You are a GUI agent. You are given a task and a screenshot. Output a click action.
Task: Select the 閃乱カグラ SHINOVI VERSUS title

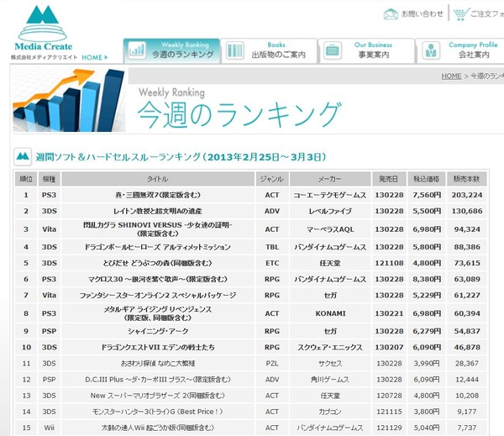(x=158, y=229)
